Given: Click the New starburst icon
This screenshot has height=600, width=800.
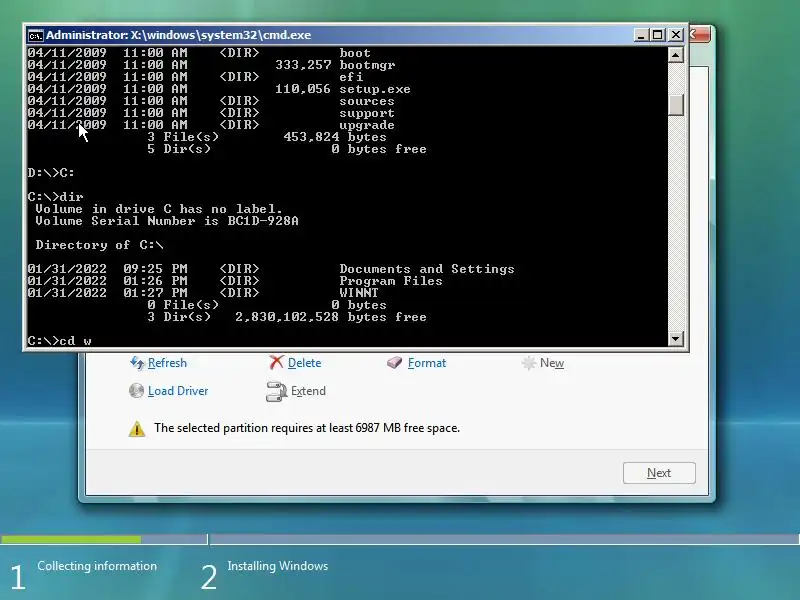Looking at the screenshot, I should 529,363.
